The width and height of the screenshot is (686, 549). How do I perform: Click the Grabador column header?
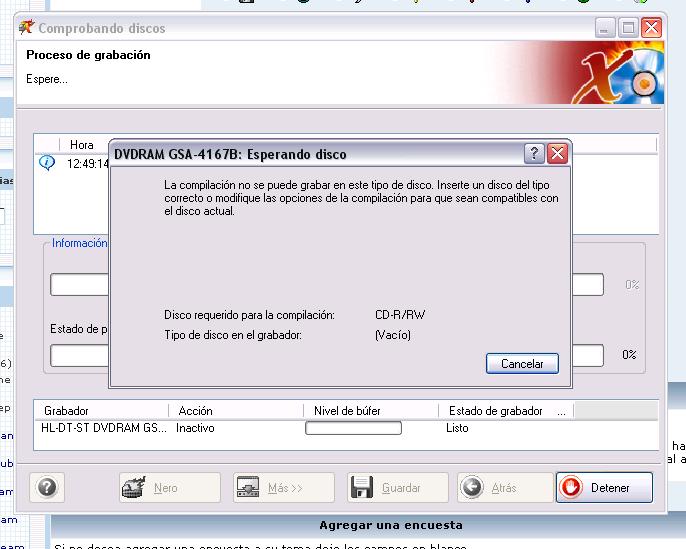click(101, 411)
